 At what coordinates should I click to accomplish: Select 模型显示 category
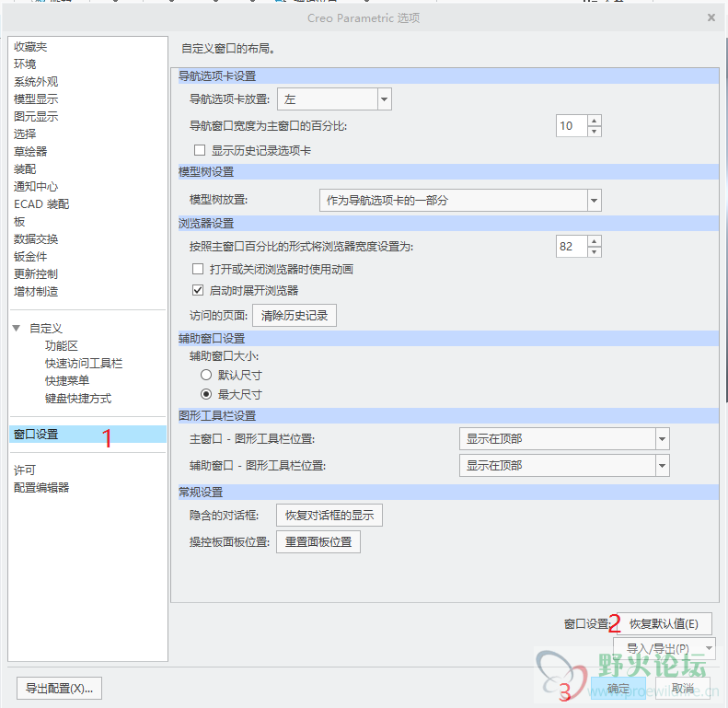coord(36,99)
